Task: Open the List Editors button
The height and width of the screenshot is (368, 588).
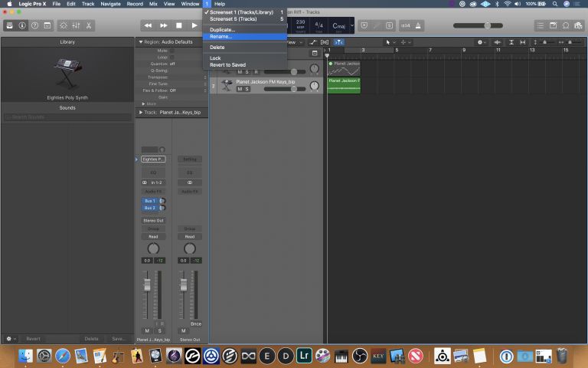Action: coord(540,25)
